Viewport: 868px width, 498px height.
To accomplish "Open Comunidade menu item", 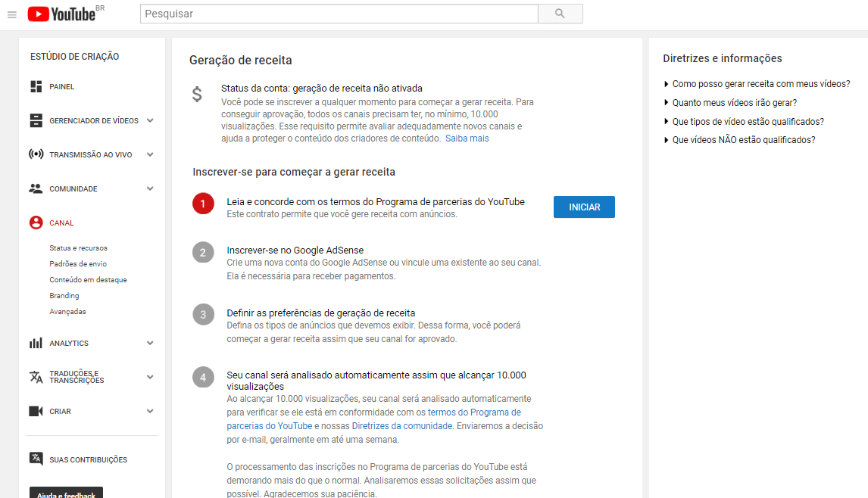I will pos(73,189).
